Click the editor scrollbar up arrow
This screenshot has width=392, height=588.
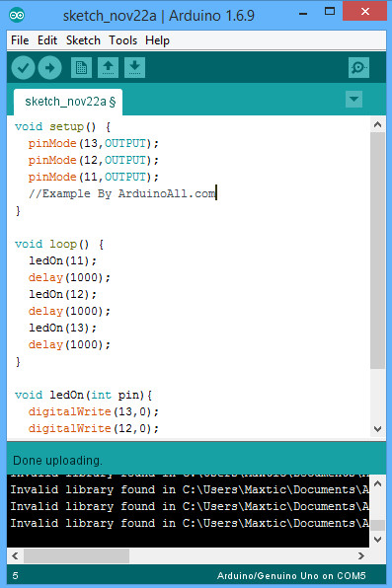tap(377, 124)
